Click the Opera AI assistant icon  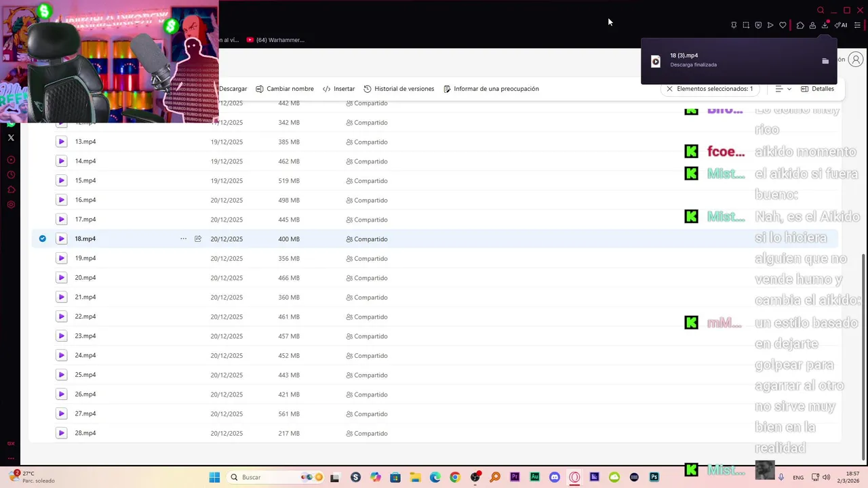pos(841,25)
